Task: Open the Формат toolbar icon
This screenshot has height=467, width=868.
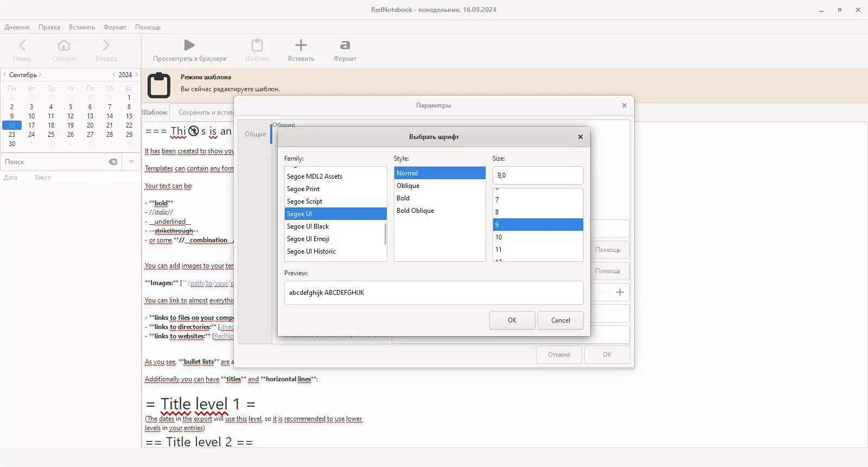Action: [x=345, y=45]
